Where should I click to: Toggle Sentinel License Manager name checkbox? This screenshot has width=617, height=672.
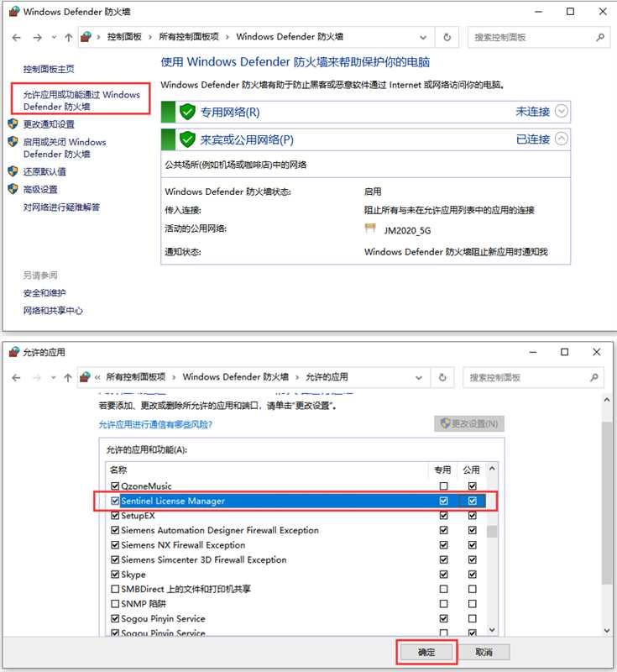[115, 501]
